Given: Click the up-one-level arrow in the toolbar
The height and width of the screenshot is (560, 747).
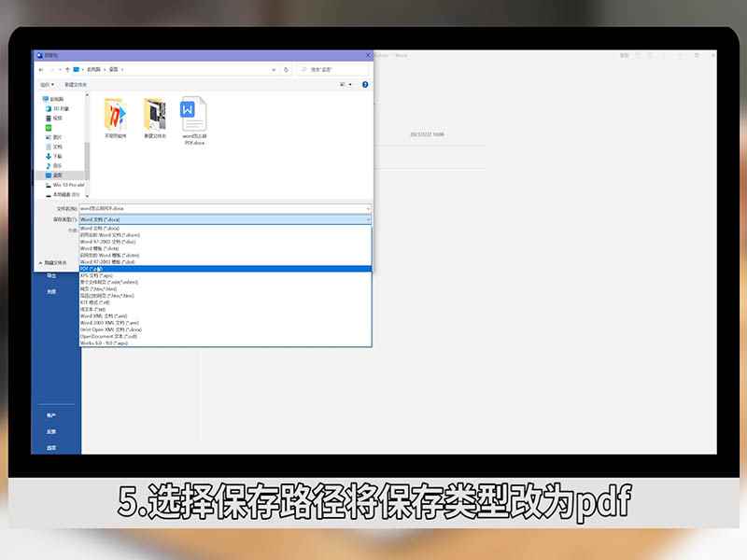Looking at the screenshot, I should (66, 70).
